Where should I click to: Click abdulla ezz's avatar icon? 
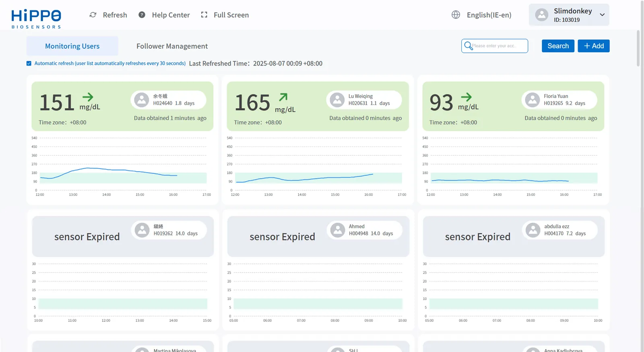coord(533,230)
